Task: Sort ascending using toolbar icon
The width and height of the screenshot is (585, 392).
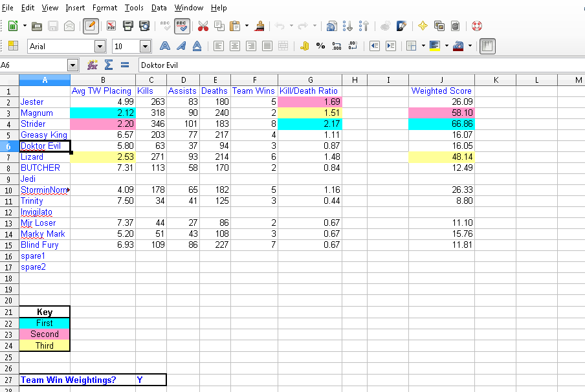Action: 348,26
